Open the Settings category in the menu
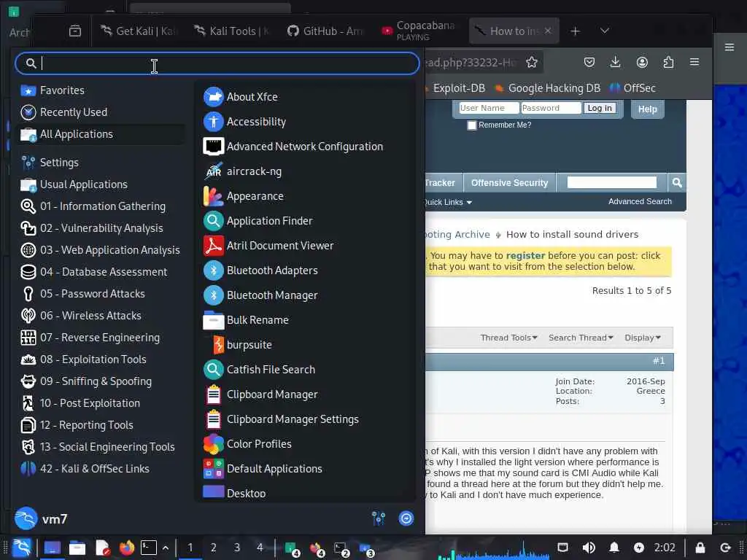This screenshot has width=747, height=560. tap(100, 163)
